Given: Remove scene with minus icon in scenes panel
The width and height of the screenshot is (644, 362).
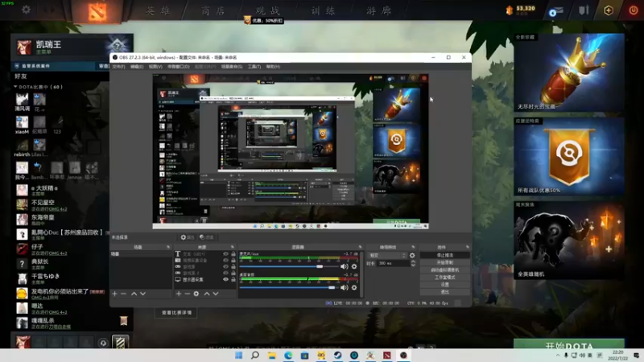Looking at the screenshot, I should pyautogui.click(x=123, y=294).
